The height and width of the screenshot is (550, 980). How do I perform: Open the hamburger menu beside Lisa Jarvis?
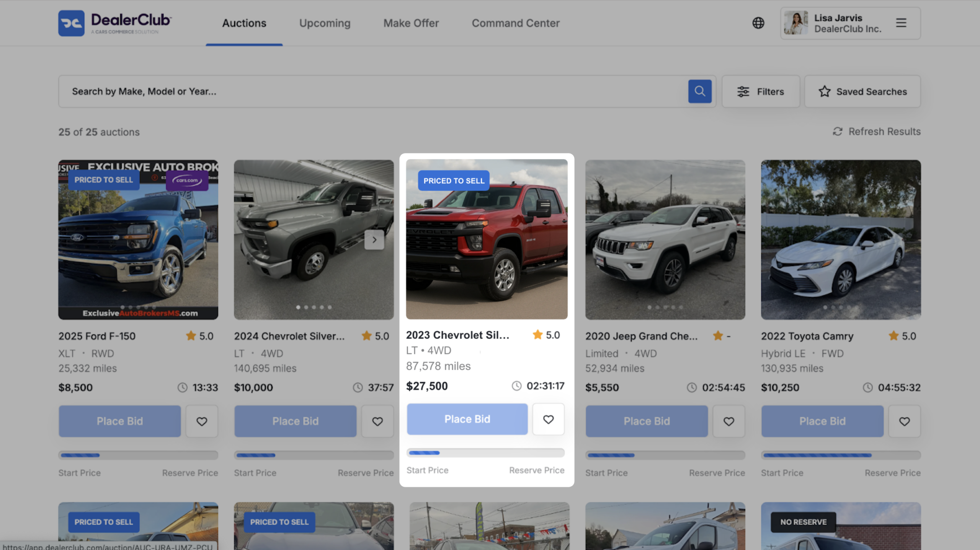click(x=901, y=23)
